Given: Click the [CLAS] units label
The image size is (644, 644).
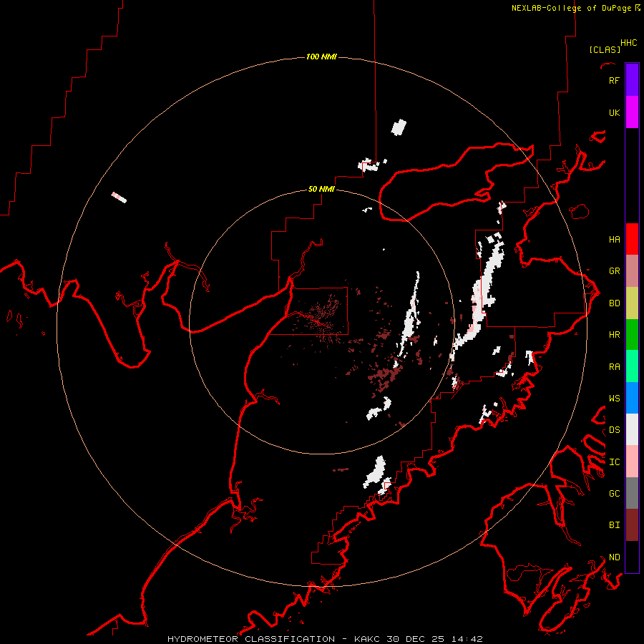Looking at the screenshot, I should (605, 49).
